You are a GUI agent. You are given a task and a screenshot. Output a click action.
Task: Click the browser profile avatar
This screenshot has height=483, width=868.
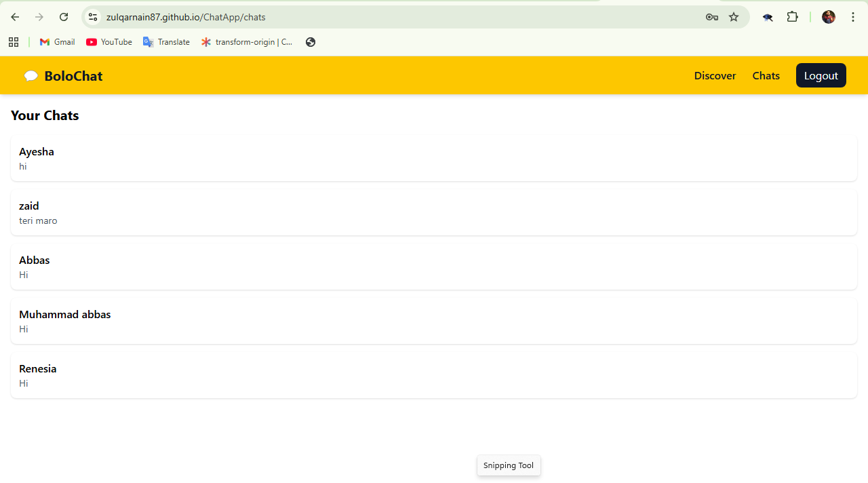pos(828,17)
